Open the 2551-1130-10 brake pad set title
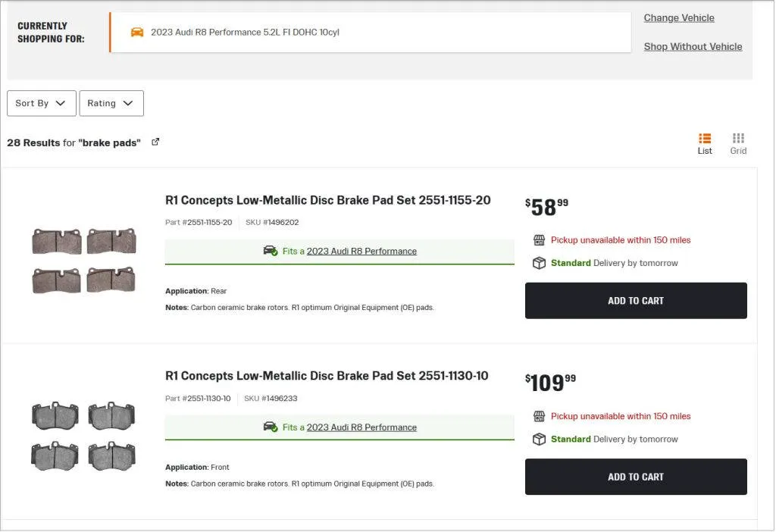 point(327,376)
